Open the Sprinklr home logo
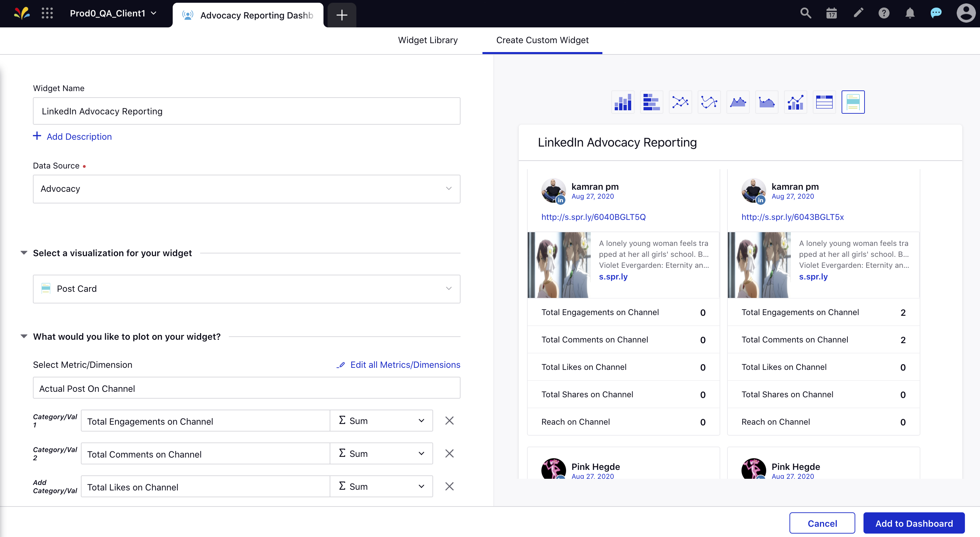The height and width of the screenshot is (537, 980). pyautogui.click(x=22, y=13)
